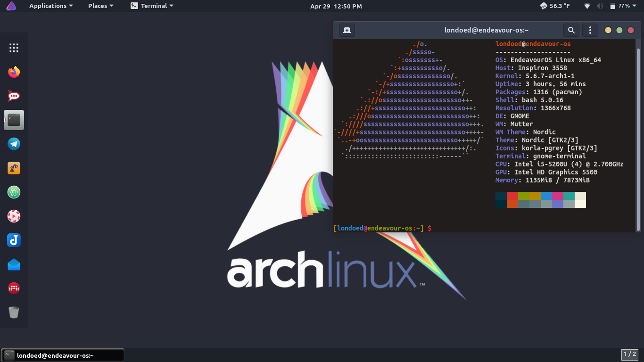Screen dimensions: 644x362
Task: Open the Show Applications grid in dock
Action: click(x=14, y=48)
